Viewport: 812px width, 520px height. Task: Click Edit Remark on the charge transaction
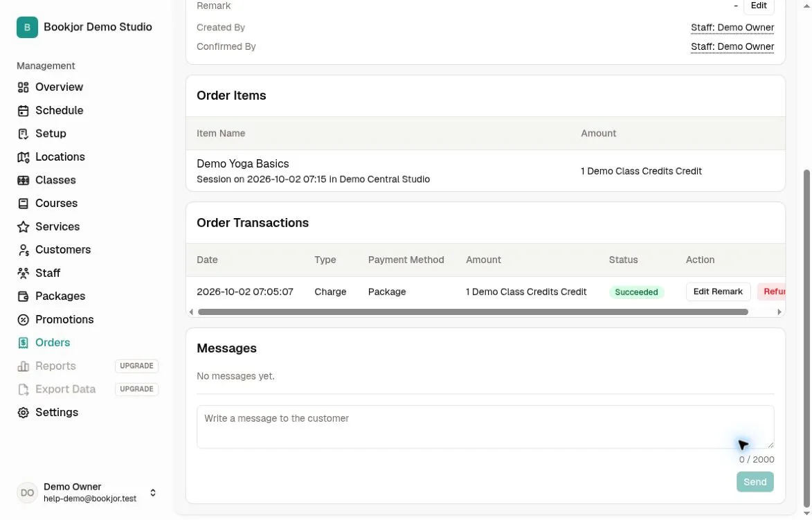coord(718,292)
